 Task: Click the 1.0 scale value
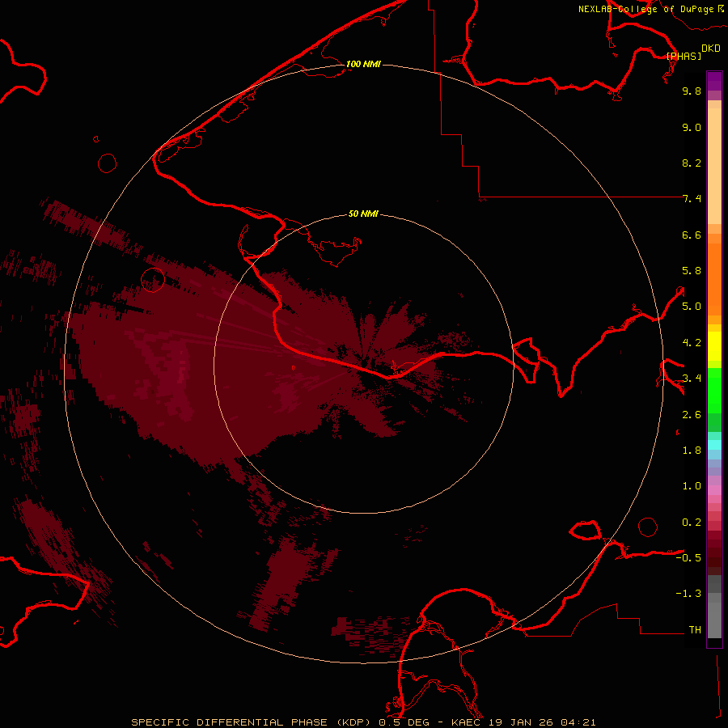[x=692, y=486]
